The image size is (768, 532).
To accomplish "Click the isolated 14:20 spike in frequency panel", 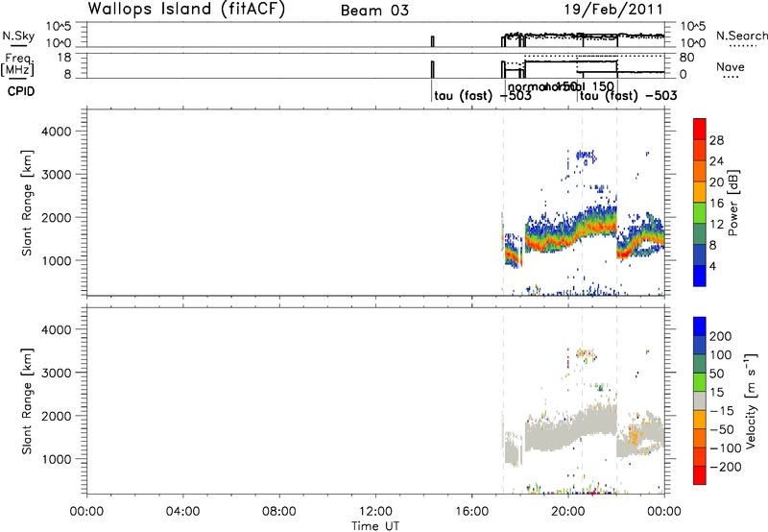I will point(433,69).
